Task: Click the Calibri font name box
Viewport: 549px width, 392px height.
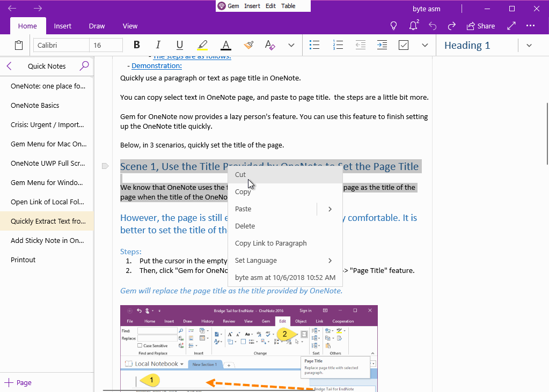Action: click(x=61, y=45)
